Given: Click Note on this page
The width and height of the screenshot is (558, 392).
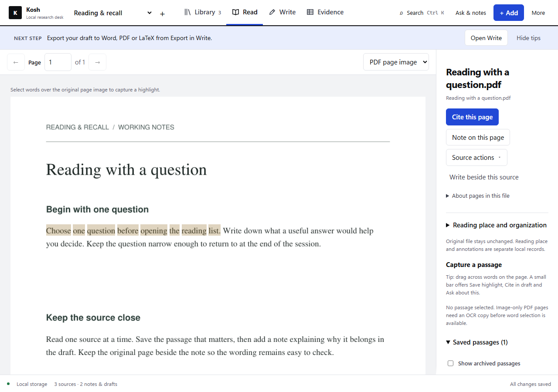Looking at the screenshot, I should click(478, 137).
